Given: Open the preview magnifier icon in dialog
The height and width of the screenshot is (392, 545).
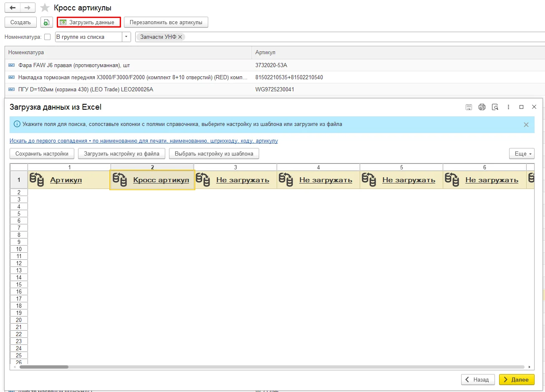Looking at the screenshot, I should coord(495,107).
